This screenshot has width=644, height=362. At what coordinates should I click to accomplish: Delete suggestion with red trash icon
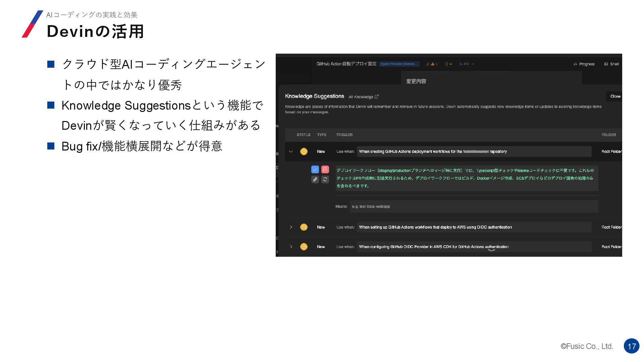pos(325,170)
